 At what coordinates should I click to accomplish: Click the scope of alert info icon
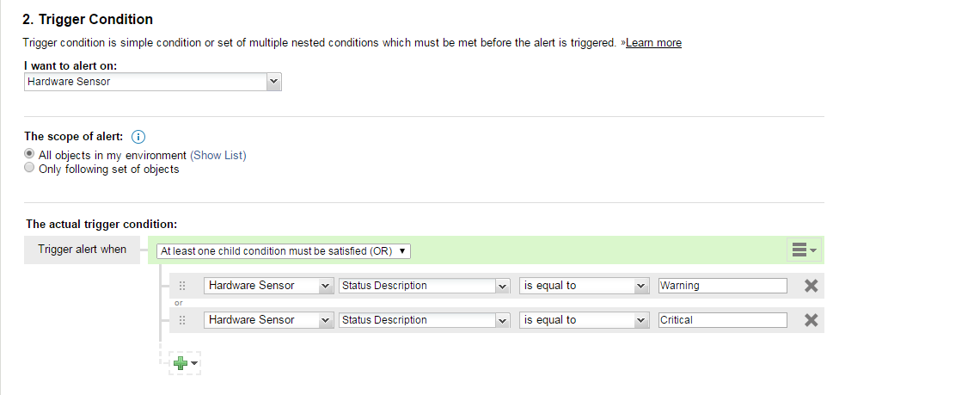(138, 137)
